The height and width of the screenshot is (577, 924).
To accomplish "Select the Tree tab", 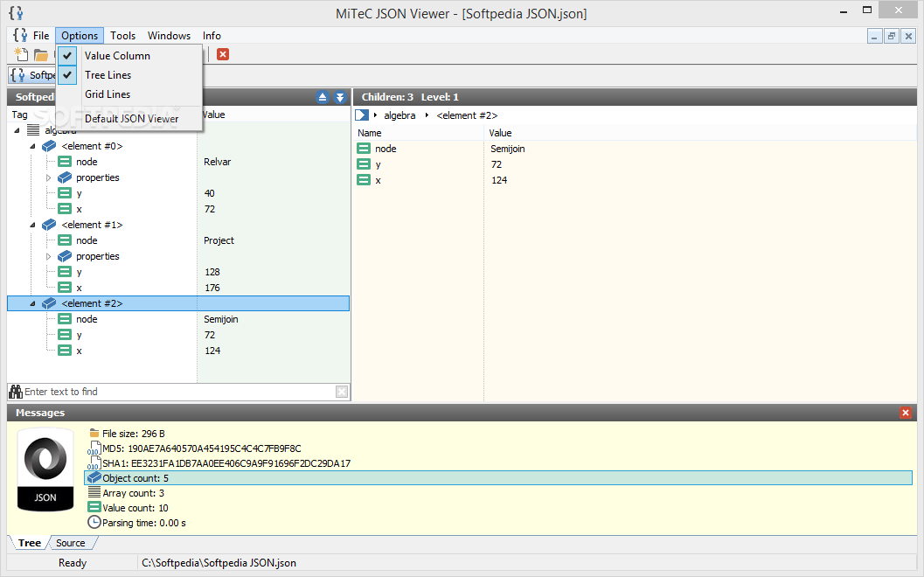I will [30, 543].
